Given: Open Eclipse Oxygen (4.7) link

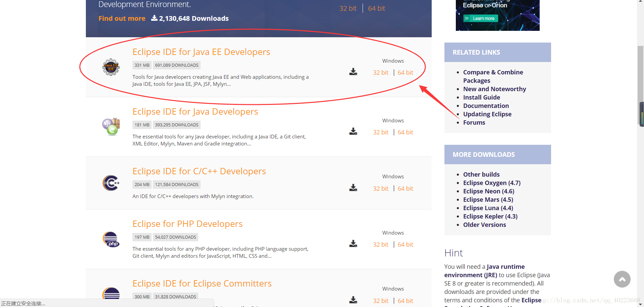Looking at the screenshot, I should click(x=492, y=183).
